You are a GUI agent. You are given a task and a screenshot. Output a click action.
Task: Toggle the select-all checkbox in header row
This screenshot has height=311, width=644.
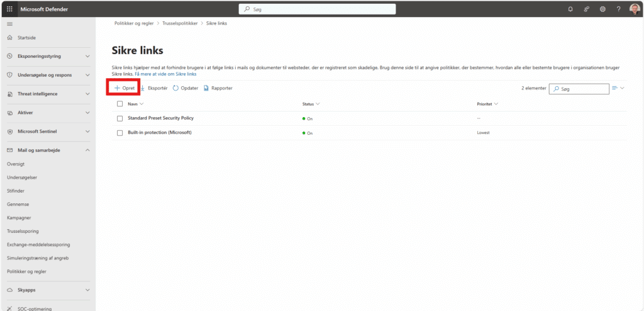(120, 104)
